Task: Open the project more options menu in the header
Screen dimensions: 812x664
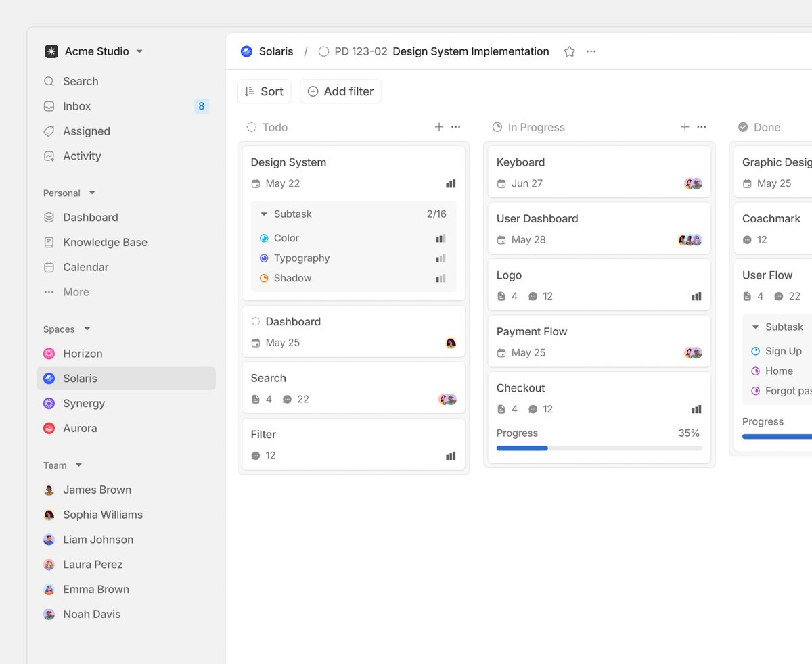Action: click(x=591, y=51)
